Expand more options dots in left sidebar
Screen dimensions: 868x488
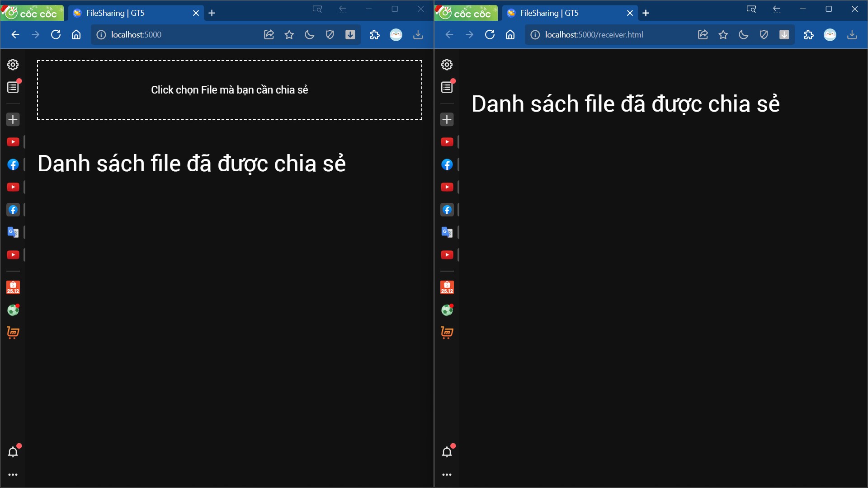pyautogui.click(x=13, y=475)
